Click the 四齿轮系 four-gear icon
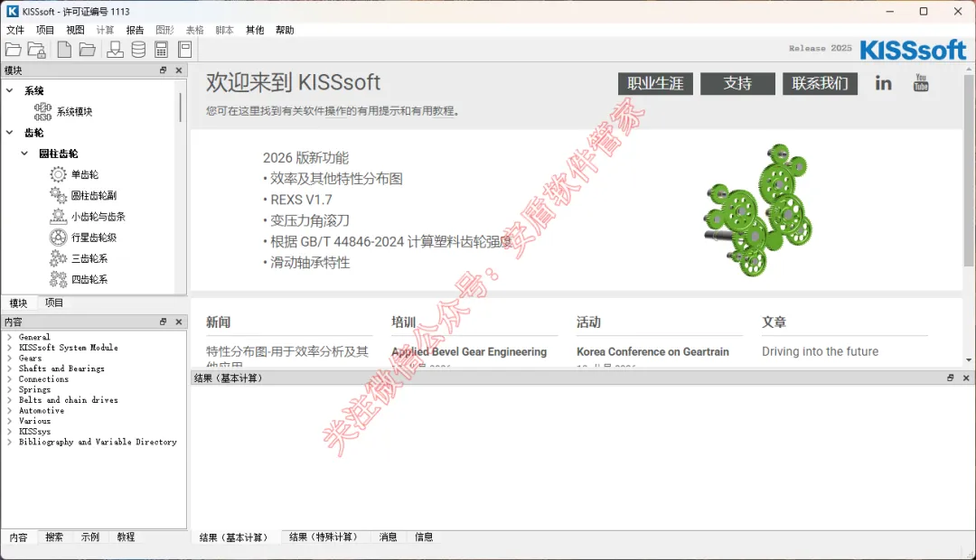 pos(58,279)
